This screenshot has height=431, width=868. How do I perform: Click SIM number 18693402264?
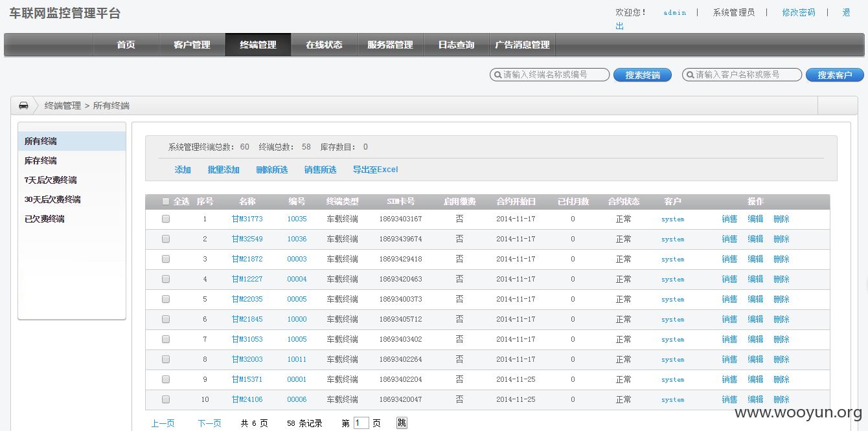click(401, 359)
